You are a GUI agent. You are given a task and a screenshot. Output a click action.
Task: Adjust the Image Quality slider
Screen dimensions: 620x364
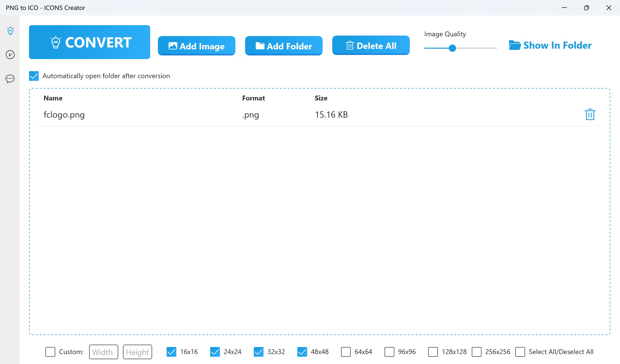pos(452,48)
